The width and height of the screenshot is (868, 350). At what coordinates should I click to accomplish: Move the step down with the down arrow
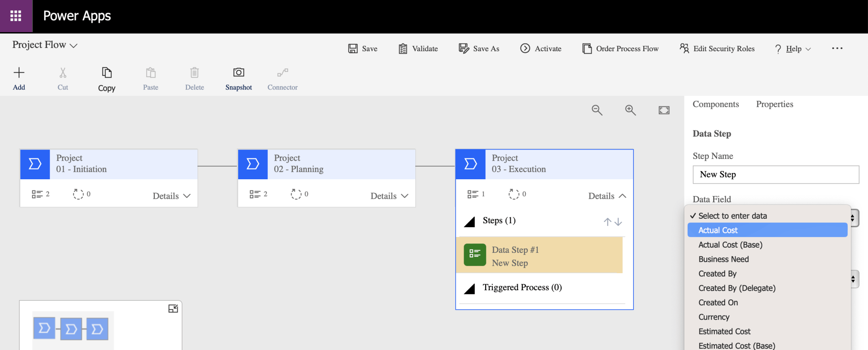[618, 222]
